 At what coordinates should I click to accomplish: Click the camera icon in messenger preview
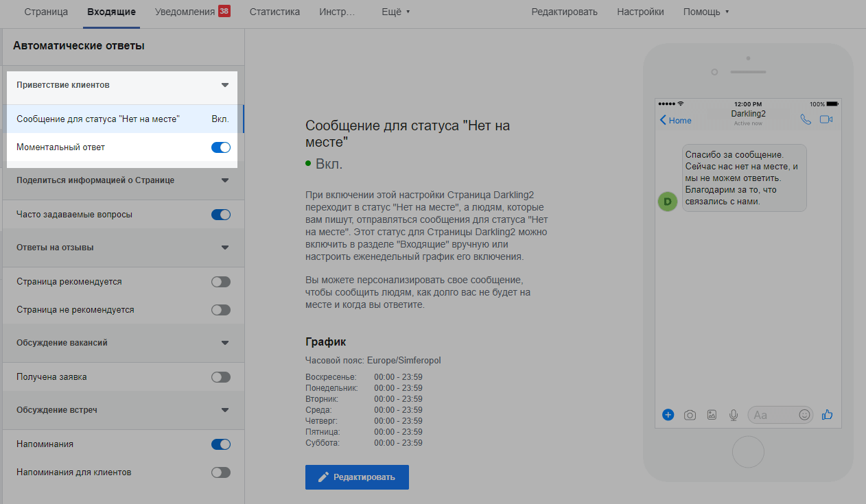[690, 415]
